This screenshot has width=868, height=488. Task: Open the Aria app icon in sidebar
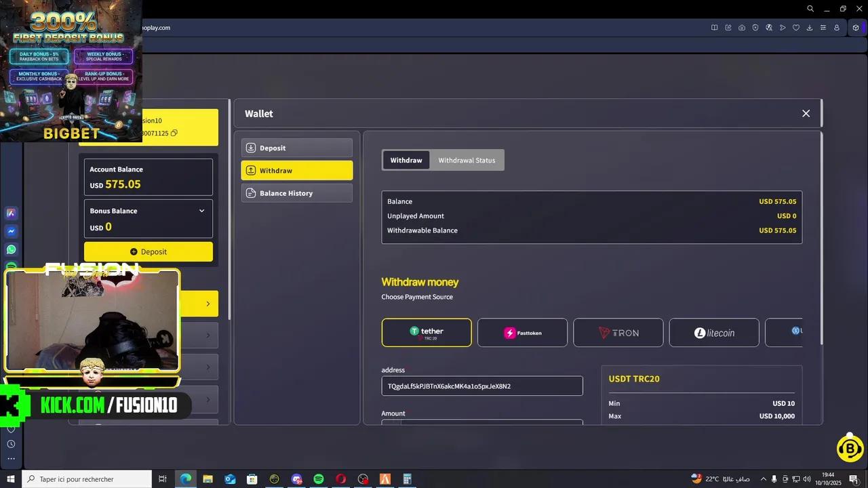11,213
